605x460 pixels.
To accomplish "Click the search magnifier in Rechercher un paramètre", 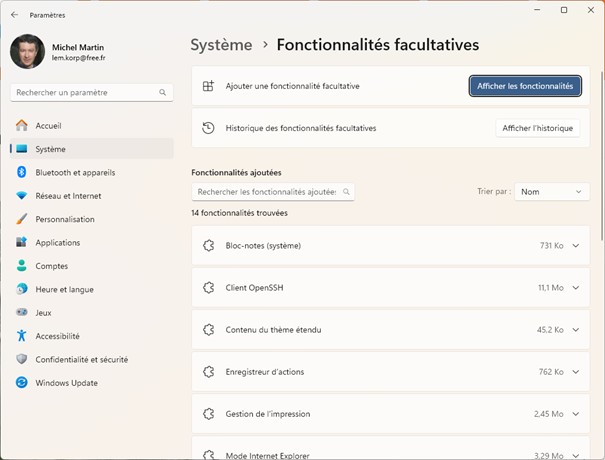I will pyautogui.click(x=163, y=92).
